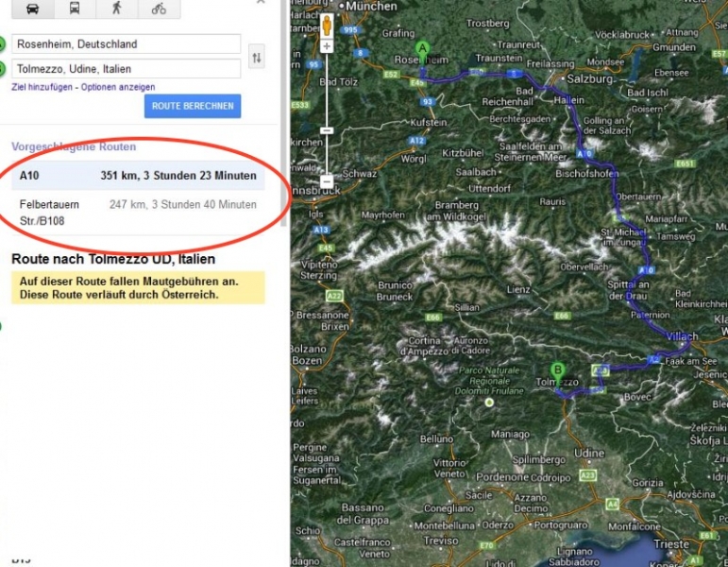This screenshot has width=728, height=567.
Task: Select the car driving mode icon
Action: point(33,9)
